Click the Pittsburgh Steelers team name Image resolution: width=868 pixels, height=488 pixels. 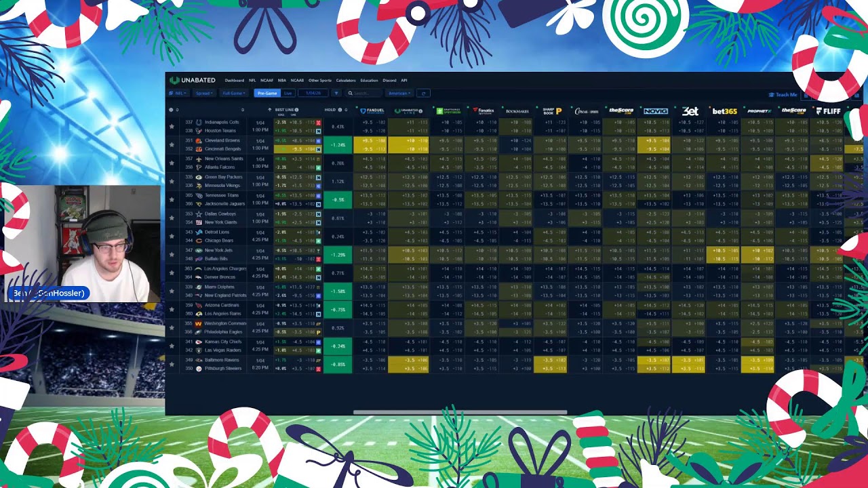pyautogui.click(x=223, y=369)
